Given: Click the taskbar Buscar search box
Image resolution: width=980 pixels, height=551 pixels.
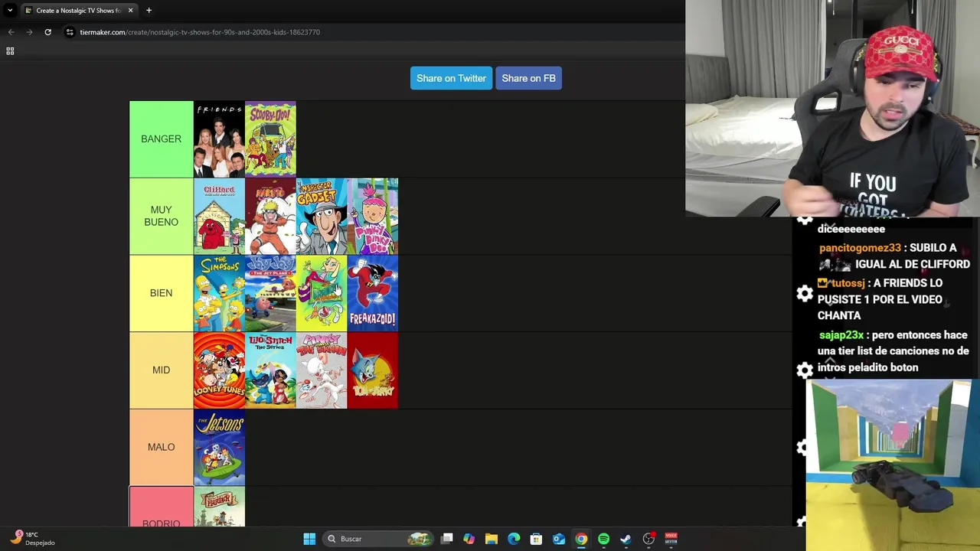Looking at the screenshot, I should [378, 539].
